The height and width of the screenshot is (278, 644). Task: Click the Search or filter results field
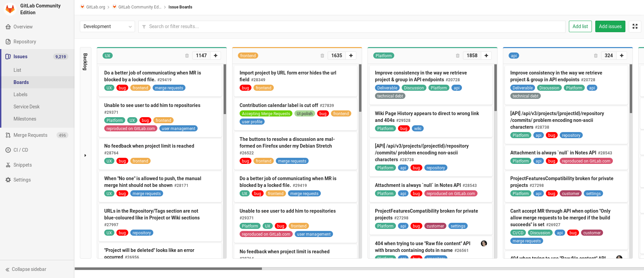click(352, 26)
